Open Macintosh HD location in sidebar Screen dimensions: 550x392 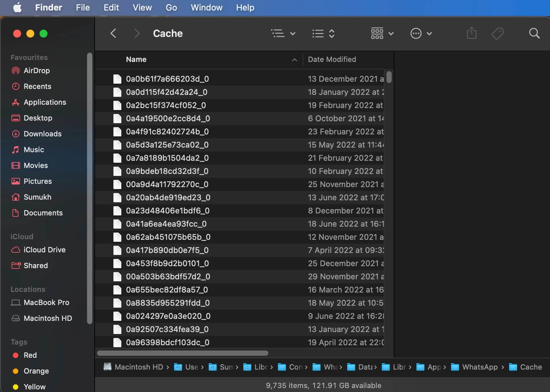point(47,318)
